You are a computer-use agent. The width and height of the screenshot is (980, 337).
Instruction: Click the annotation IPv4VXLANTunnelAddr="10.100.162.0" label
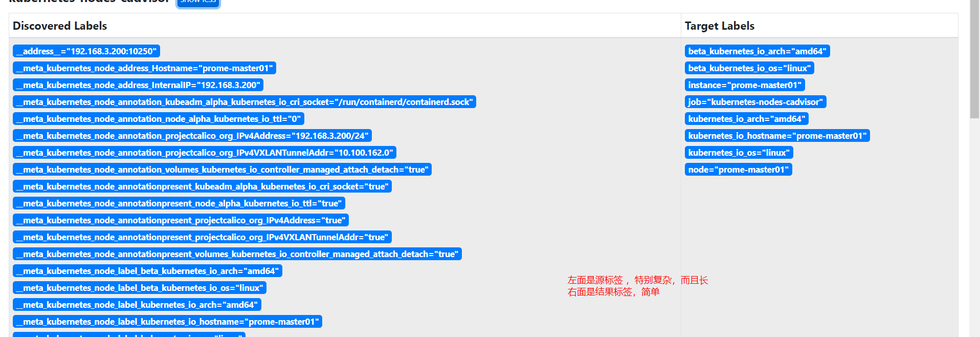[205, 153]
